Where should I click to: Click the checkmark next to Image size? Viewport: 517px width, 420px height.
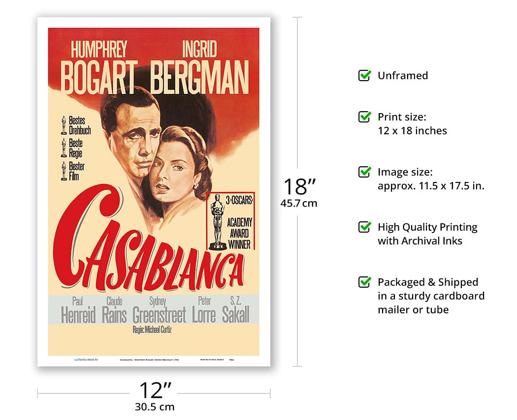[x=364, y=172]
